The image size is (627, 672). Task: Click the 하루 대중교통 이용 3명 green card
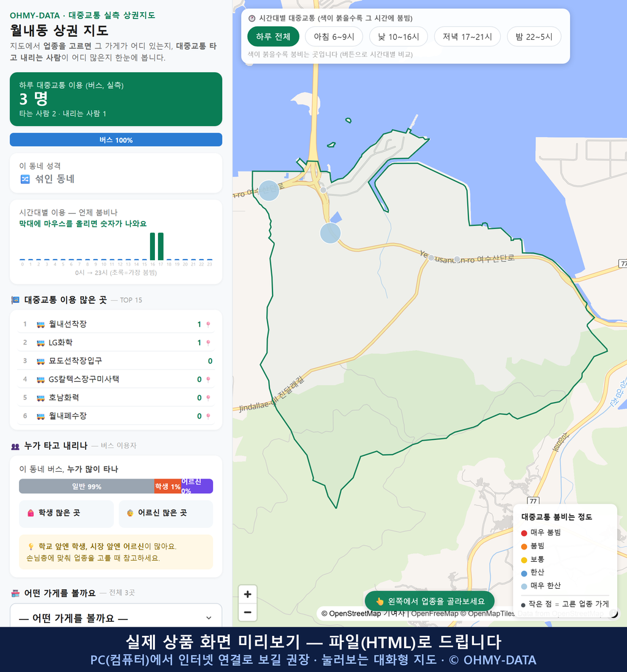click(x=116, y=99)
